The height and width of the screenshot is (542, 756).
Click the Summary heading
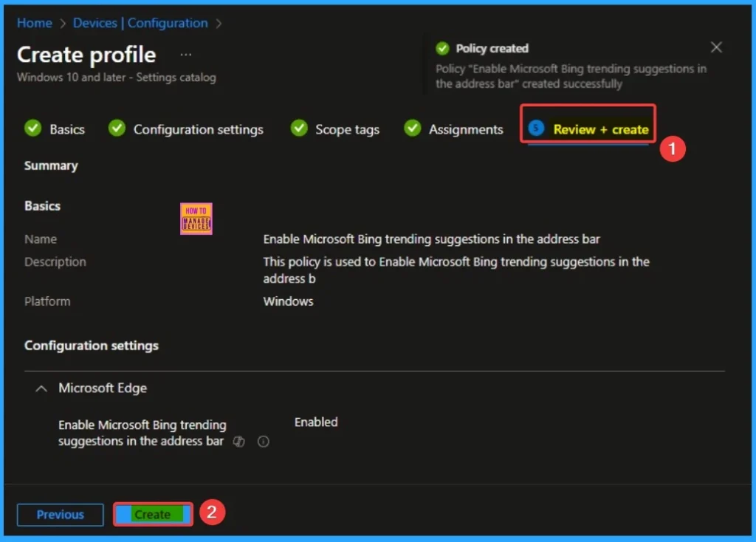point(51,165)
